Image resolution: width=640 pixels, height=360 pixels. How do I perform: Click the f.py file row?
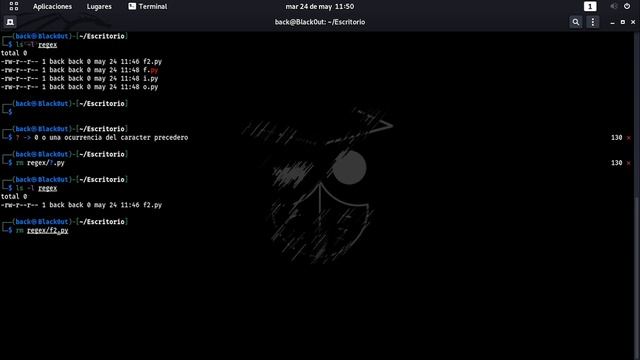[x=79, y=70]
